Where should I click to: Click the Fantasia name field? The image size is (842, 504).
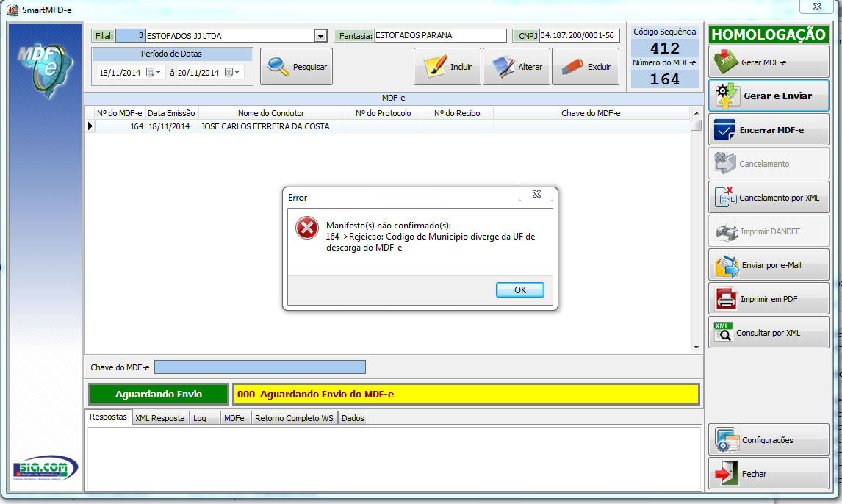tap(440, 35)
